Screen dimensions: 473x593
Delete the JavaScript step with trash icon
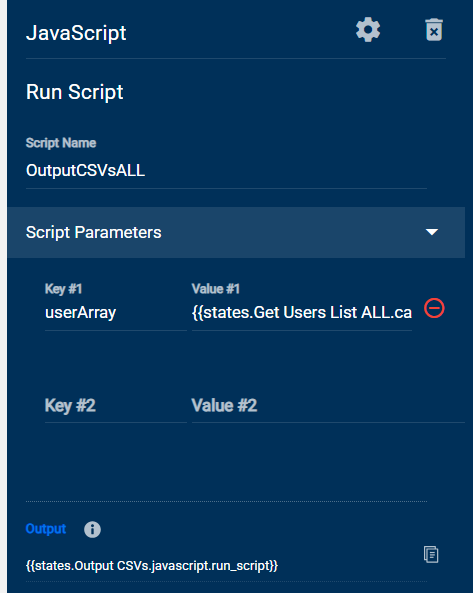[x=434, y=30]
